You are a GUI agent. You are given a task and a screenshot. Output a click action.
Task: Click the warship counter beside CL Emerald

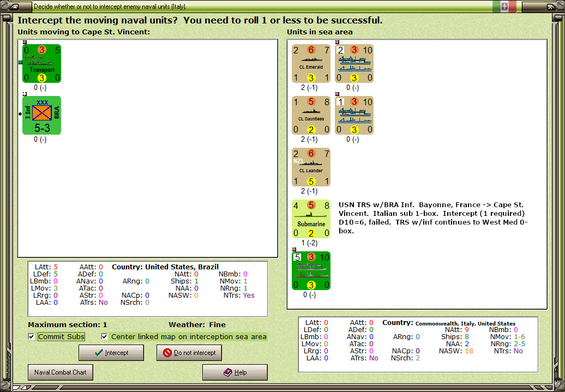pyautogui.click(x=353, y=63)
